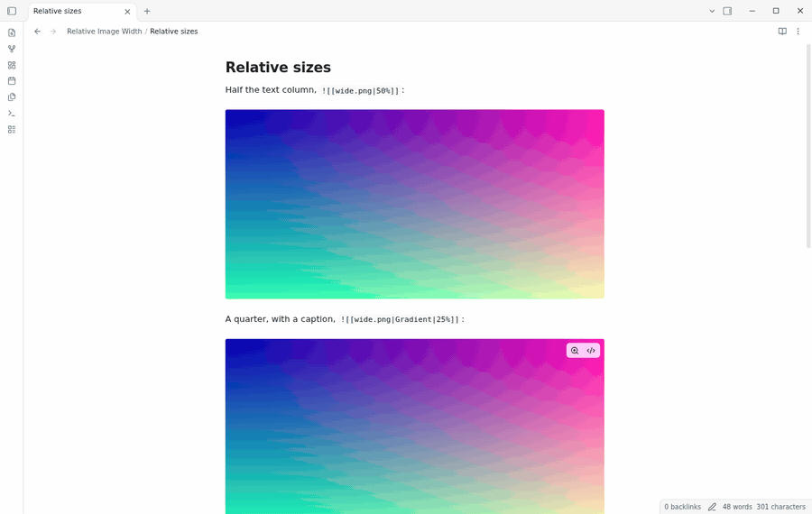Edit the embed with the code icon
The height and width of the screenshot is (514, 812).
coord(591,351)
